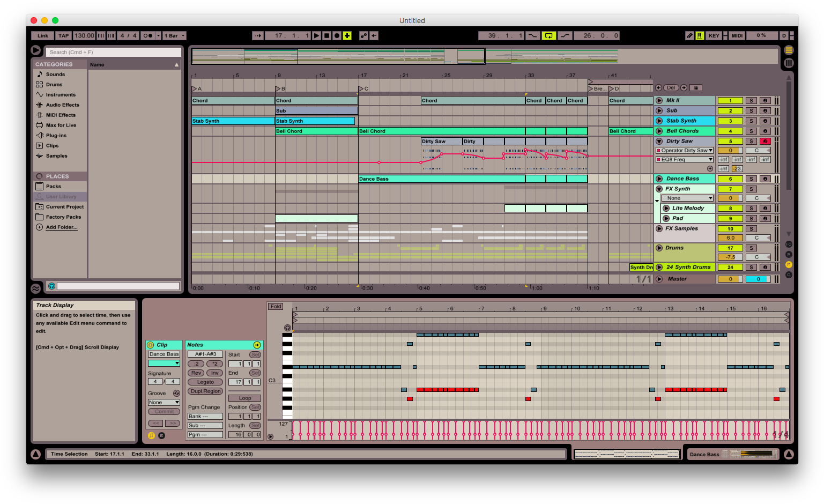Enable the computer MIDI keyboard icon

[700, 35]
